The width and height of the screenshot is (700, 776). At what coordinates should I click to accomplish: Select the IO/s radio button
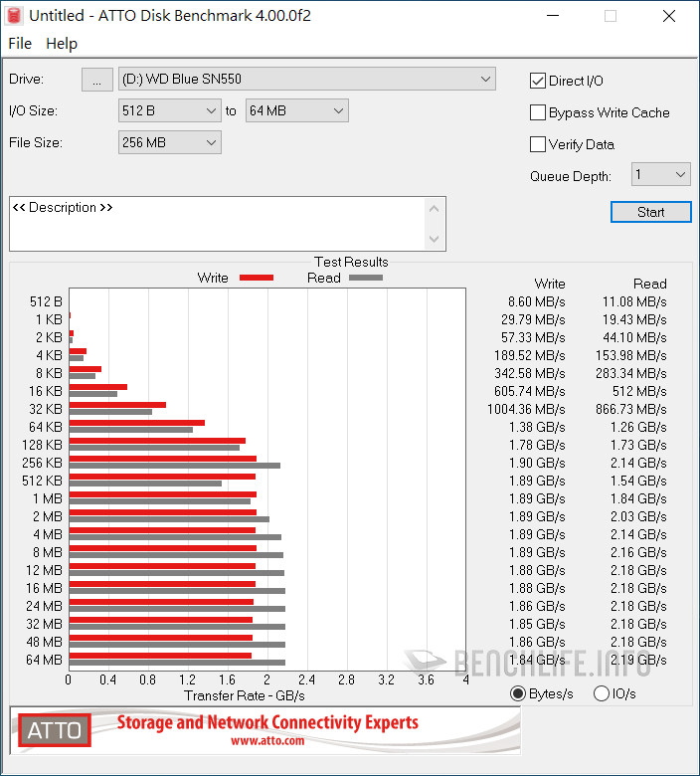(x=601, y=693)
